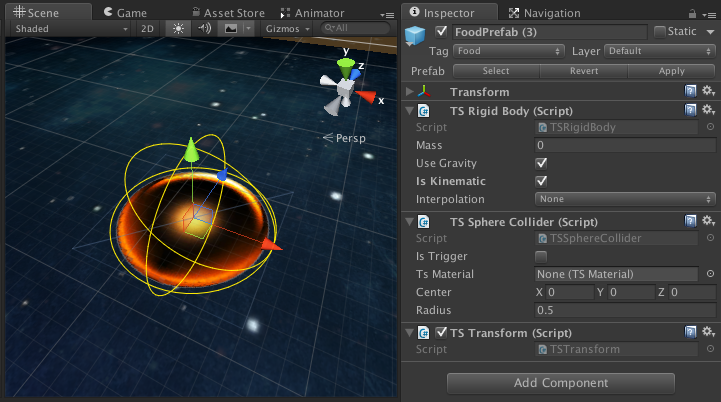Screen dimensions: 721x402
Task: Click Center Y value field
Action: tap(631, 292)
